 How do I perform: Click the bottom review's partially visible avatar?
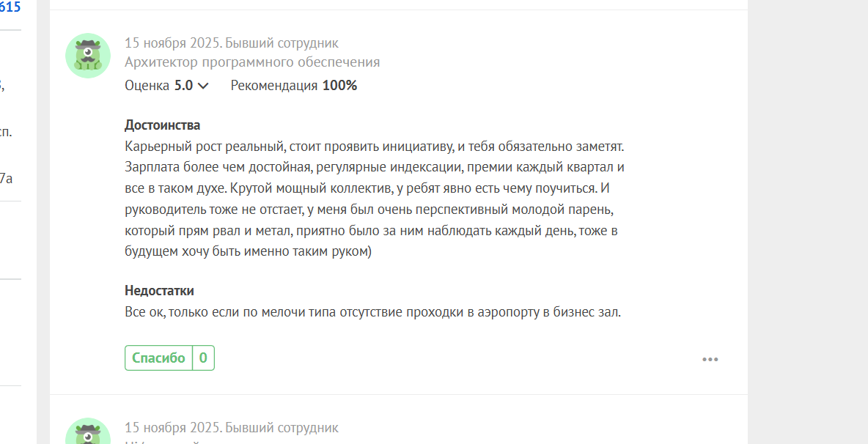[88, 432]
